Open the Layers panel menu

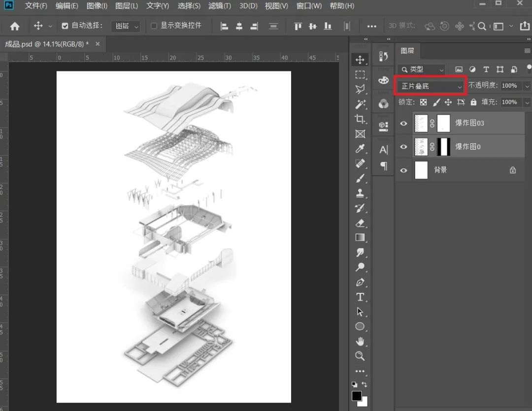pos(527,51)
